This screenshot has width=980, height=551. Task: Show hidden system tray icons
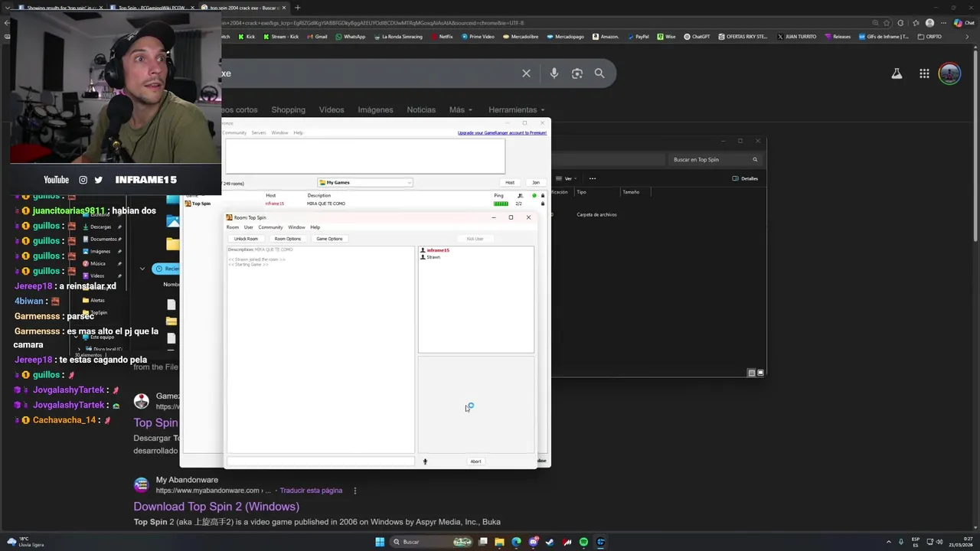pos(889,542)
